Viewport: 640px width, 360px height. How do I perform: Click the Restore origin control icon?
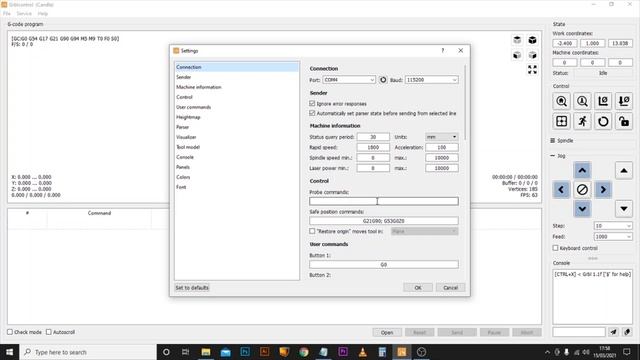(561, 121)
